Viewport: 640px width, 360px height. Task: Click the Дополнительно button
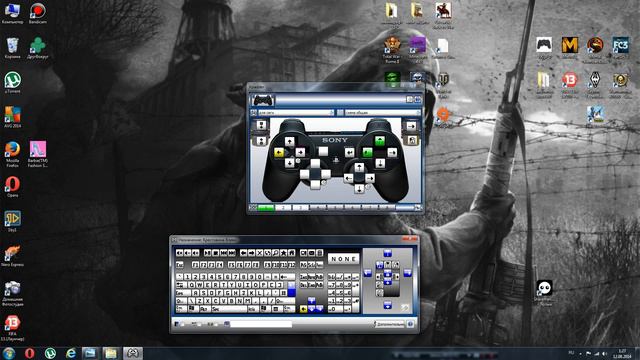390,324
